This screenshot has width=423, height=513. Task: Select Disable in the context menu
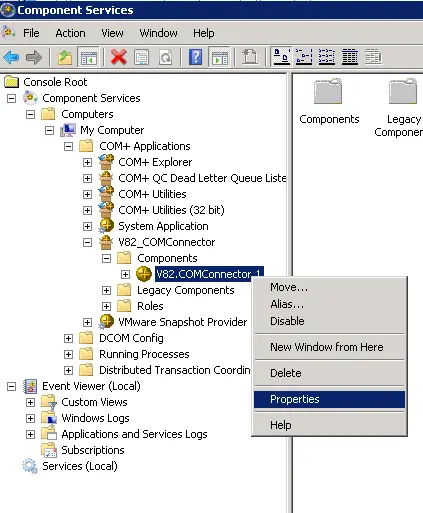click(x=287, y=321)
